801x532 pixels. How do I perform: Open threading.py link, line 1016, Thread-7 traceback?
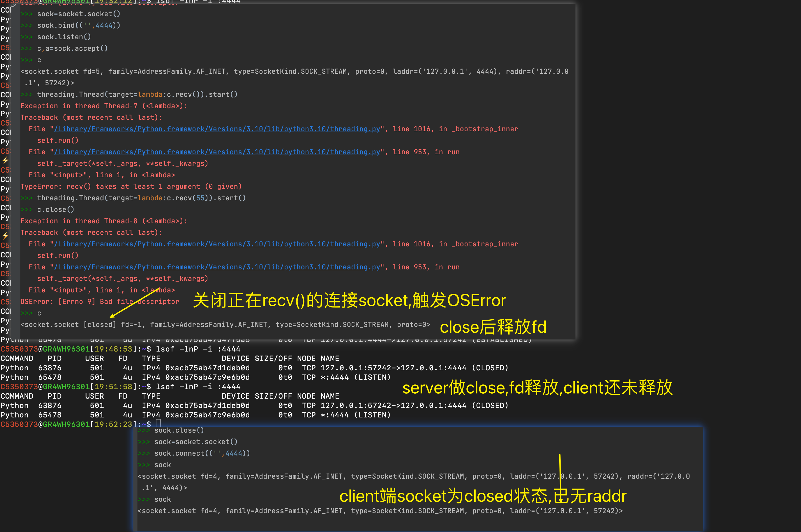click(x=217, y=129)
